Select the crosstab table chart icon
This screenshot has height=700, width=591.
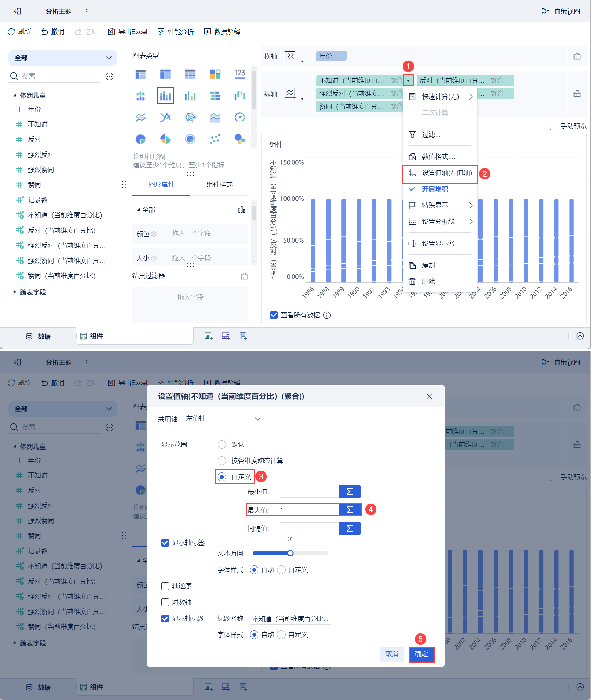point(165,74)
